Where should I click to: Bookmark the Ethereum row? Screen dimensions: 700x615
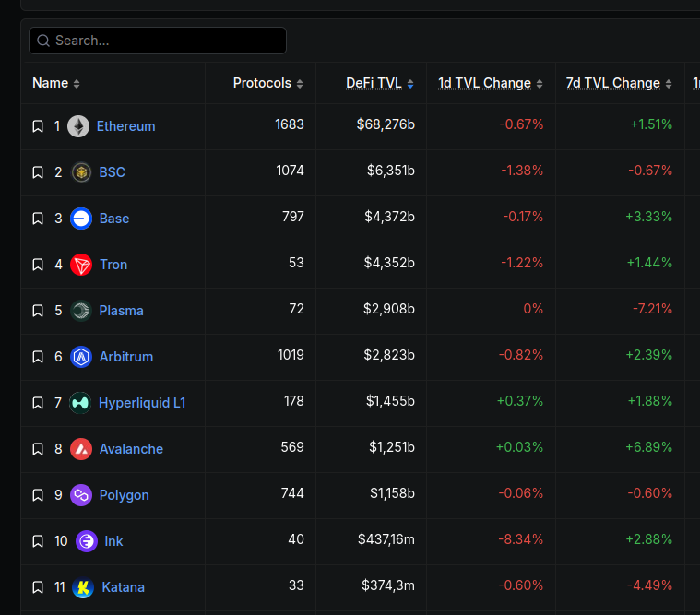(x=38, y=126)
